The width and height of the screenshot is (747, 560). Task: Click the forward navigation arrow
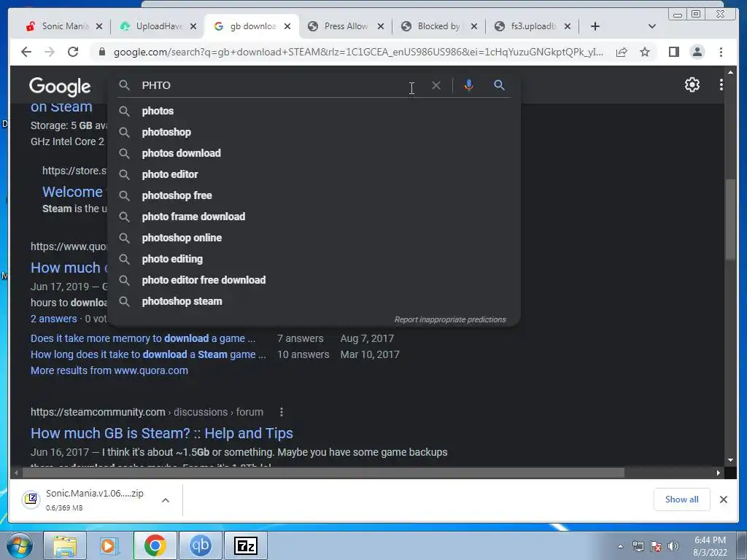pos(50,52)
